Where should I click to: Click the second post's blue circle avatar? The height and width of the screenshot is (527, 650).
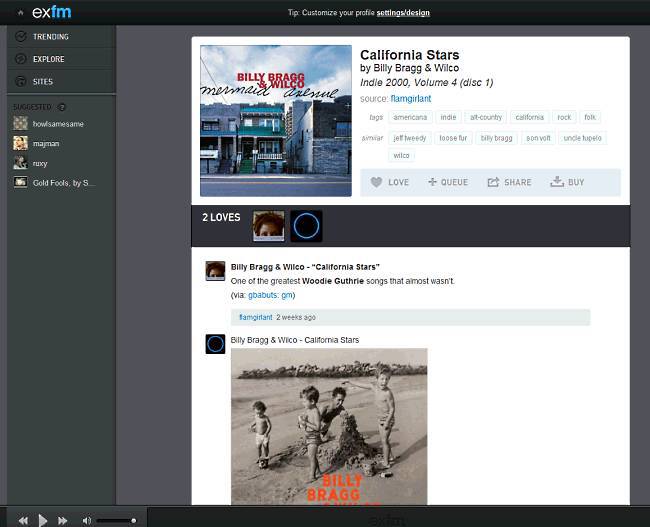tap(215, 344)
